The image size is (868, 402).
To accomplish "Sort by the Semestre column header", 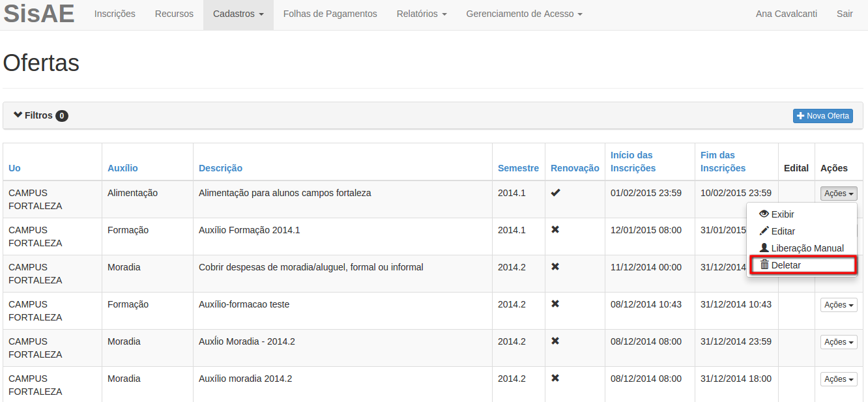I will (518, 168).
